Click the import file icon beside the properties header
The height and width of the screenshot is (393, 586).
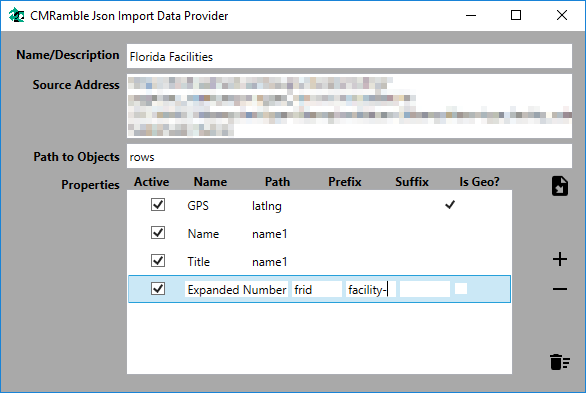click(x=560, y=186)
